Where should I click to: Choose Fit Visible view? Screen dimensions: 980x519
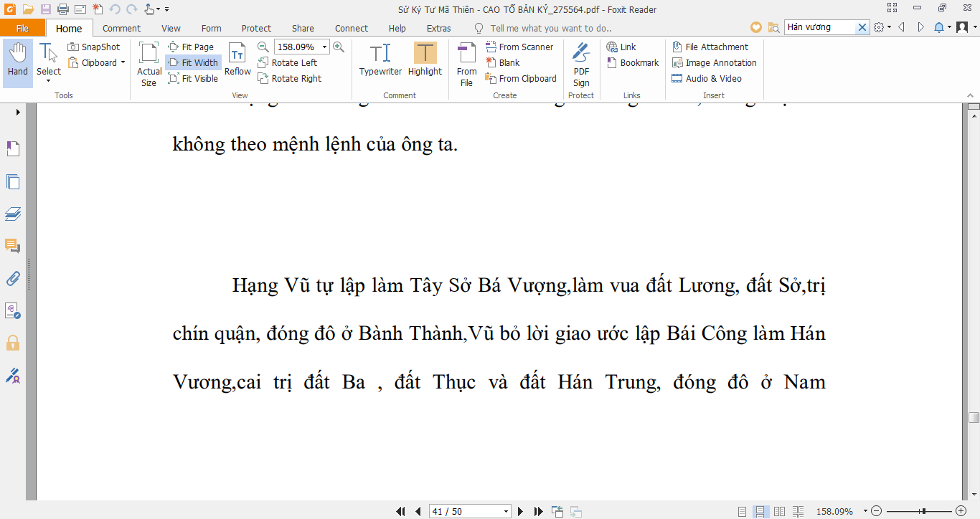point(193,78)
